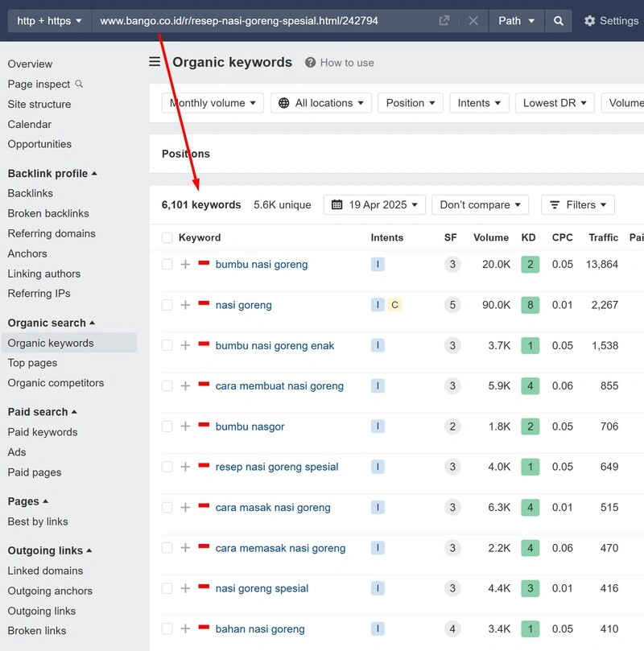Open the Intents filter dropdown
644x651 pixels.
click(479, 103)
